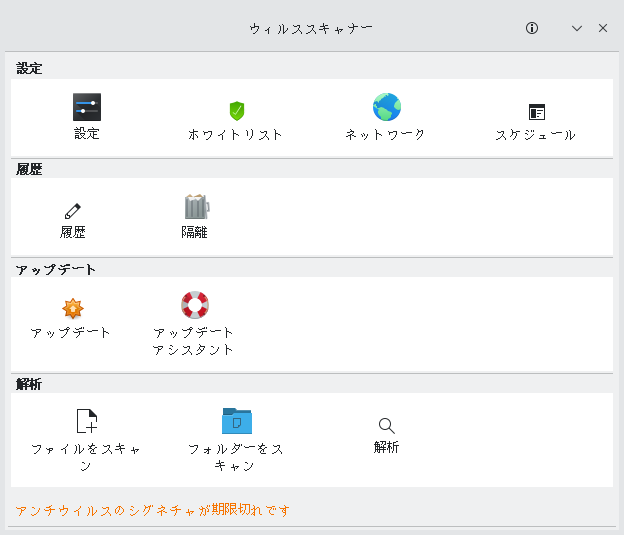Click the ネットワーク text label

385,135
